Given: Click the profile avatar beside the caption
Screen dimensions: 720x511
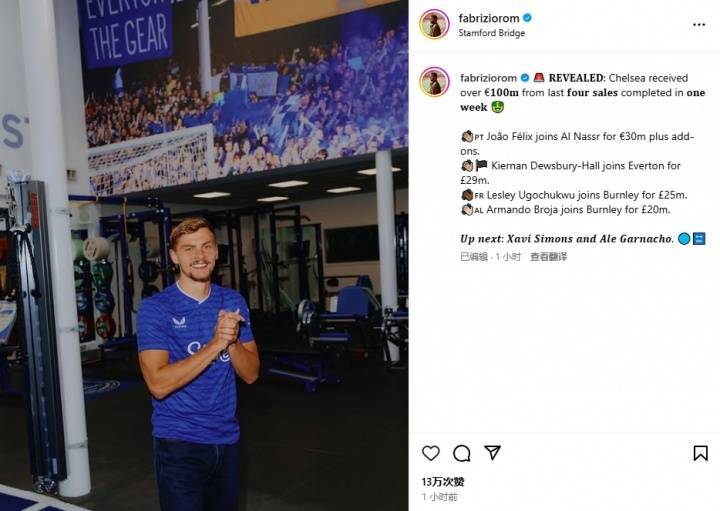Looking at the screenshot, I should coord(434,82).
